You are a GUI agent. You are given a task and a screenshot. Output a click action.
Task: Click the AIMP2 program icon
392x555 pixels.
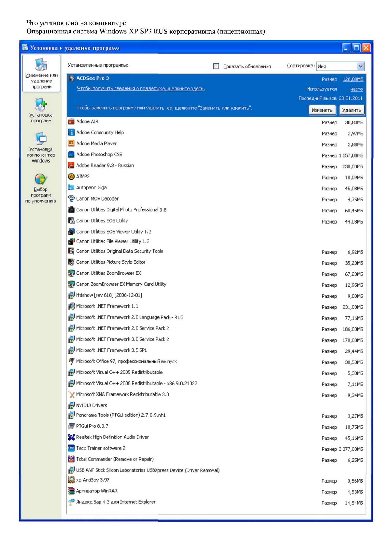[x=71, y=177]
